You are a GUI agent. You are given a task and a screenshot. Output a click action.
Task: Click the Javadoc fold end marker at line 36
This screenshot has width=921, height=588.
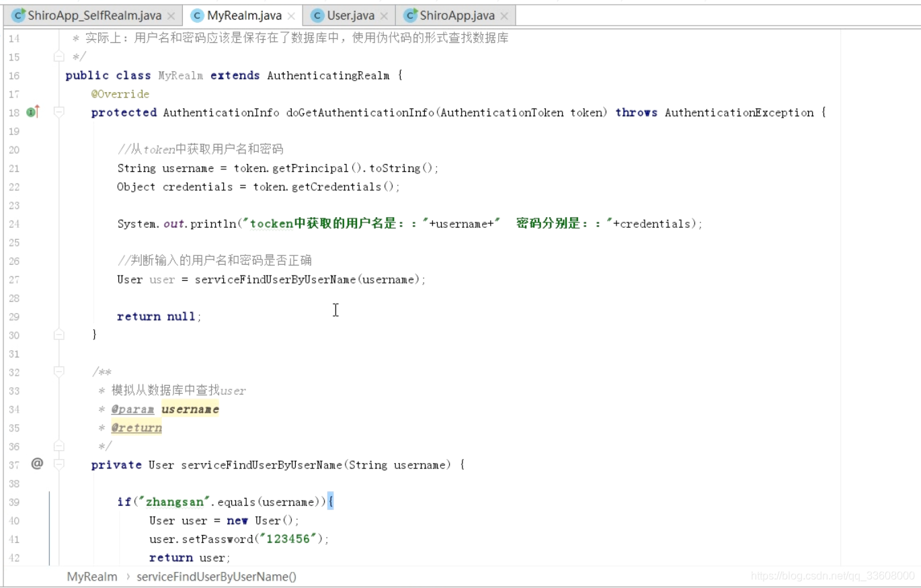point(59,446)
